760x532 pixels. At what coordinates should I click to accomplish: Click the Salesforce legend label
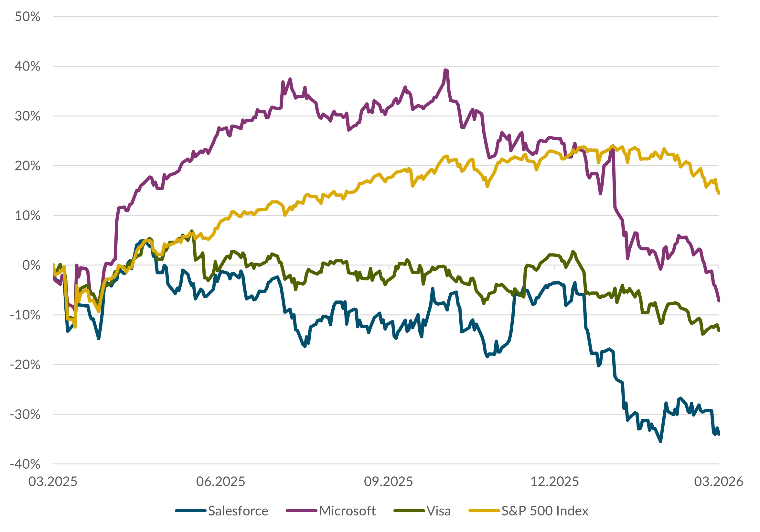[x=238, y=511]
